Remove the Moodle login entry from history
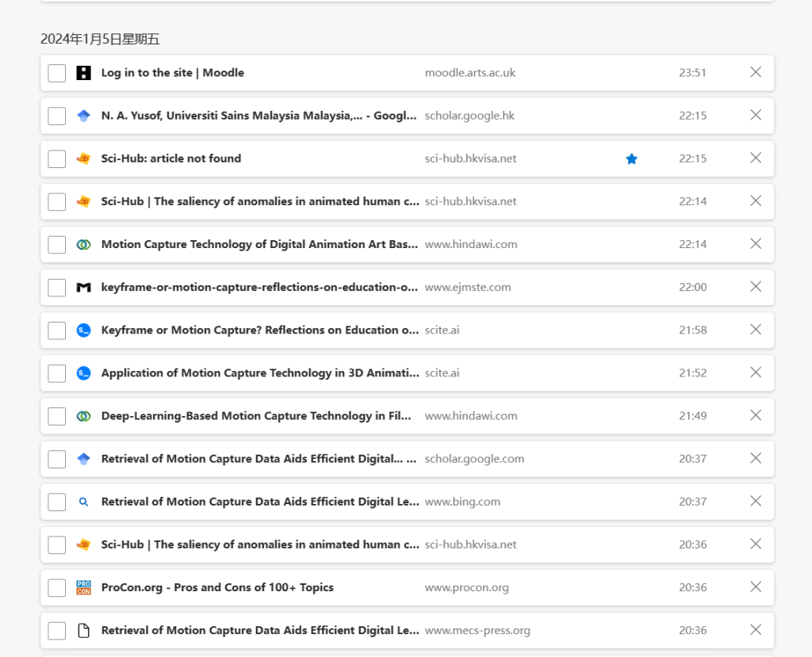Image resolution: width=812 pixels, height=657 pixels. tap(756, 72)
